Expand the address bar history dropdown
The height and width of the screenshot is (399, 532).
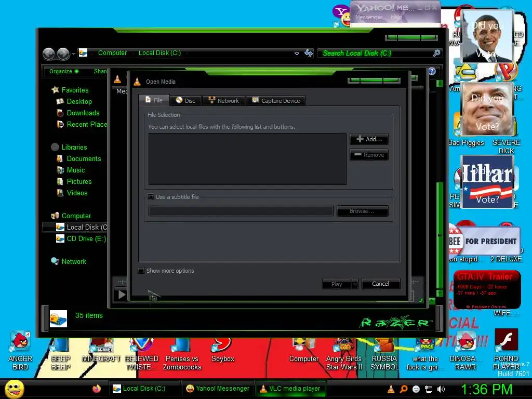(x=297, y=54)
